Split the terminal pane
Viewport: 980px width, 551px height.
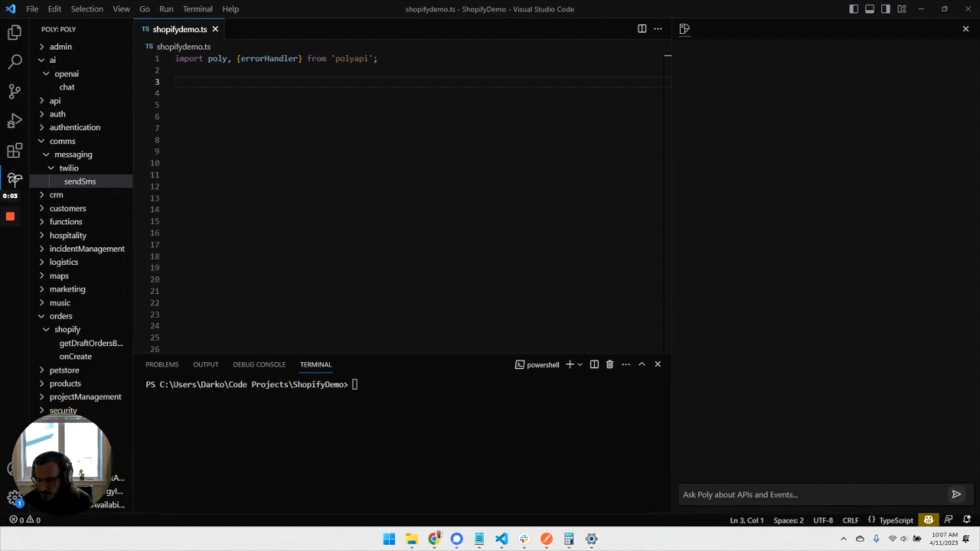pyautogui.click(x=594, y=364)
